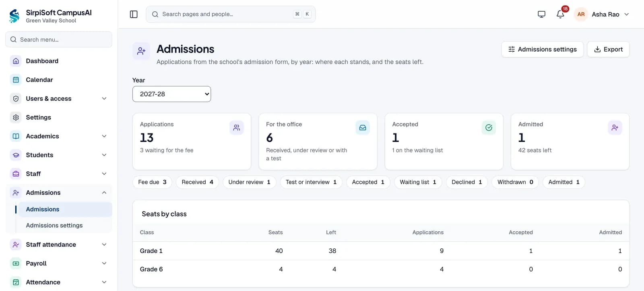The width and height of the screenshot is (644, 291).
Task: Click the Applications card people icon
Action: point(236,127)
